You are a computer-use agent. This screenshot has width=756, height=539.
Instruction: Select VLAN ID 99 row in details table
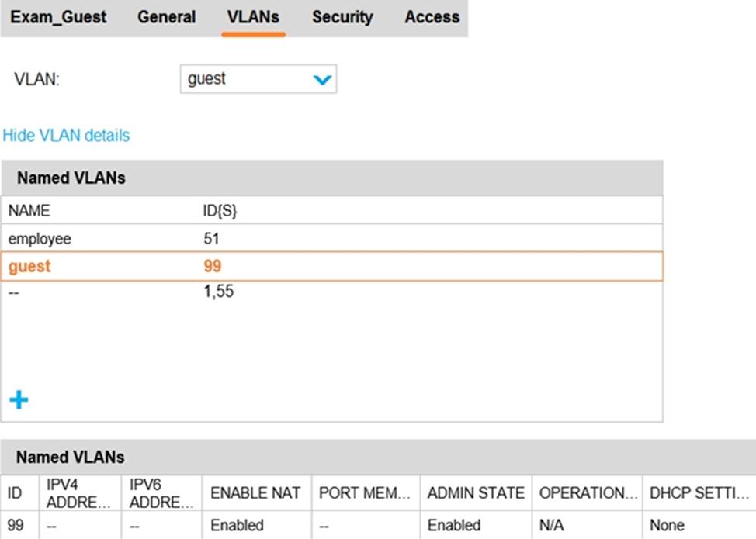click(x=15, y=525)
